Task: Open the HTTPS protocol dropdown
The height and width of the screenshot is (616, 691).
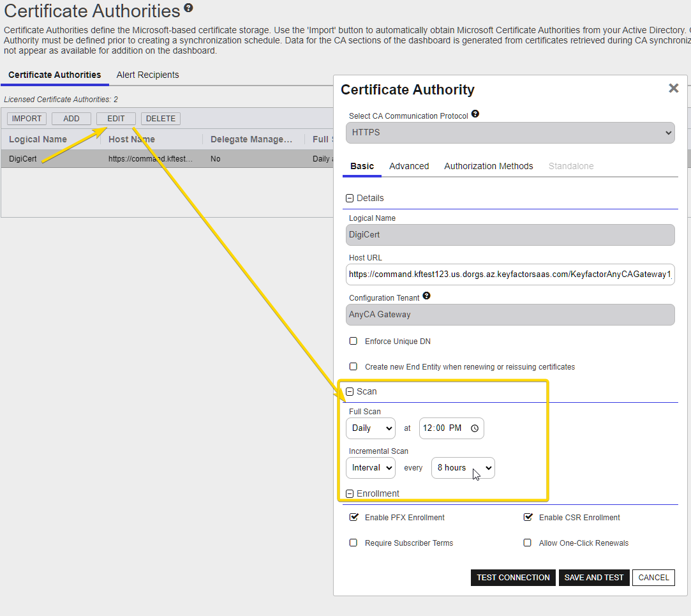Action: pyautogui.click(x=510, y=133)
